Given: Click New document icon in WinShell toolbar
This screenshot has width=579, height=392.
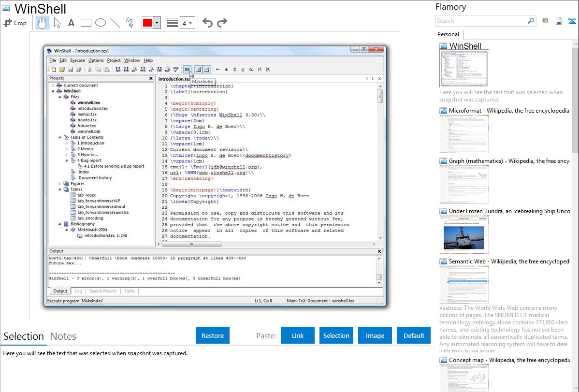Looking at the screenshot, I should click(x=54, y=70).
